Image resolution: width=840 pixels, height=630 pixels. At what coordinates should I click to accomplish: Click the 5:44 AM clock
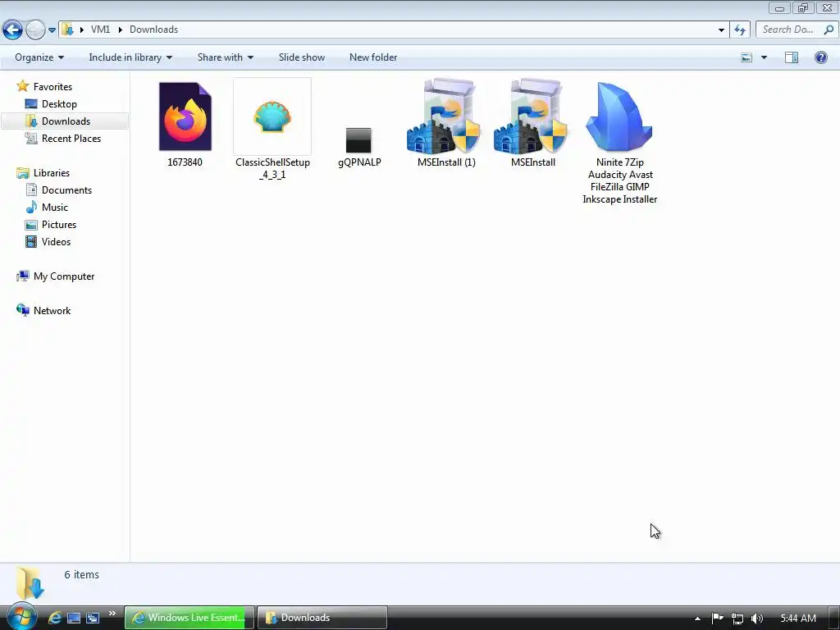(798, 619)
